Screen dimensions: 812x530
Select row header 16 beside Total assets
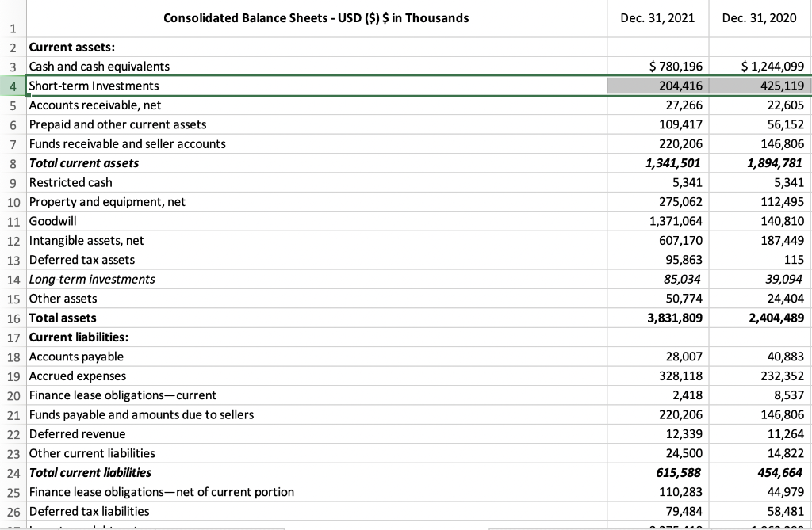[13, 318]
